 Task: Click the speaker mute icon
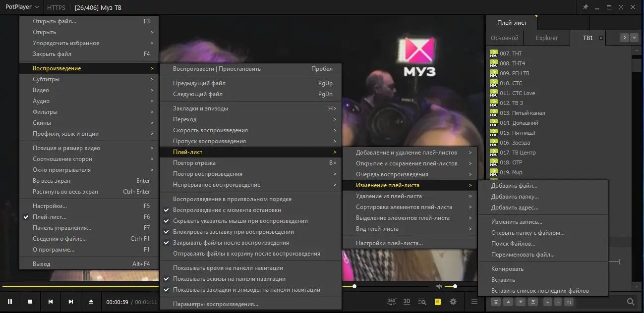click(439, 286)
